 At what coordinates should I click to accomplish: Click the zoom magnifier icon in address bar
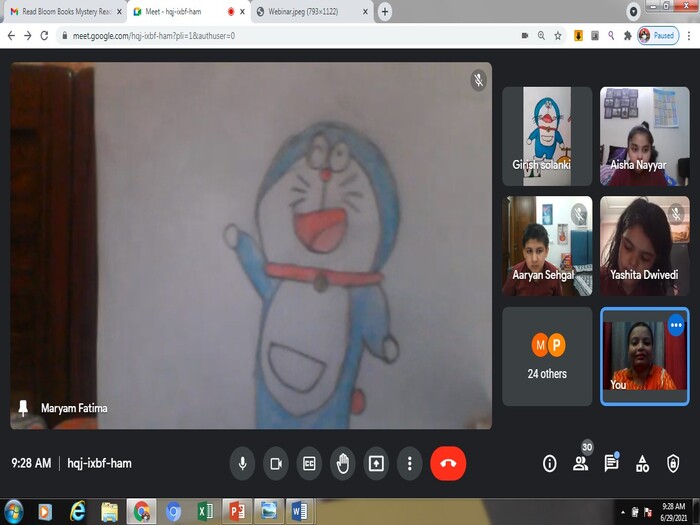click(541, 36)
